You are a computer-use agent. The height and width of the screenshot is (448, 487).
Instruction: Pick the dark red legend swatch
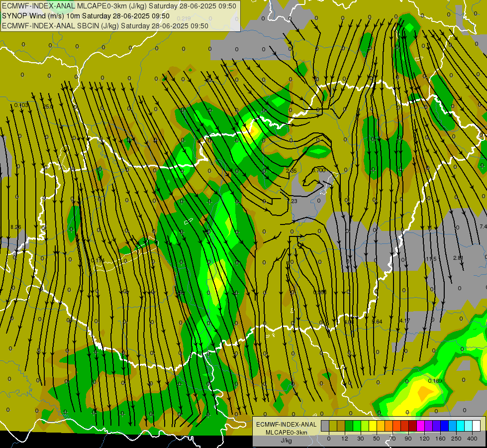412,426
